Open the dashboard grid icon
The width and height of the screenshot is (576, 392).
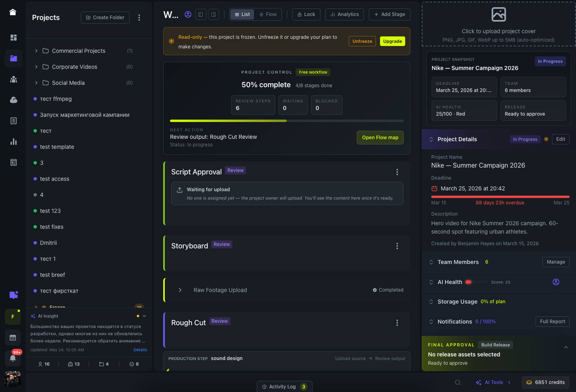click(14, 38)
